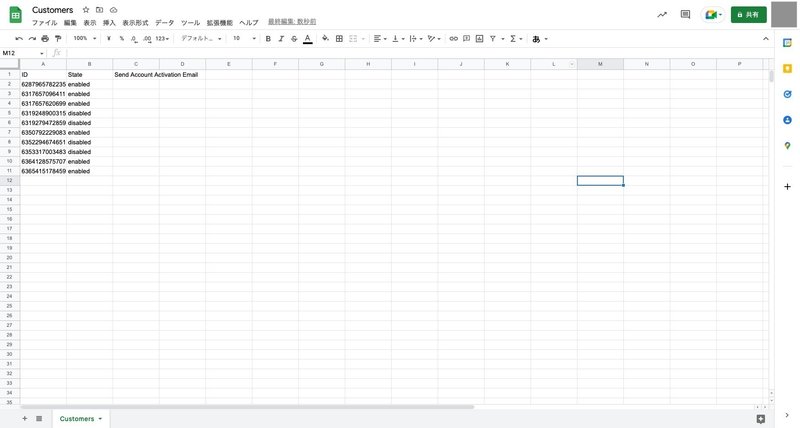Insert a chart from toolbar
The width and height of the screenshot is (800, 428).
[480, 39]
